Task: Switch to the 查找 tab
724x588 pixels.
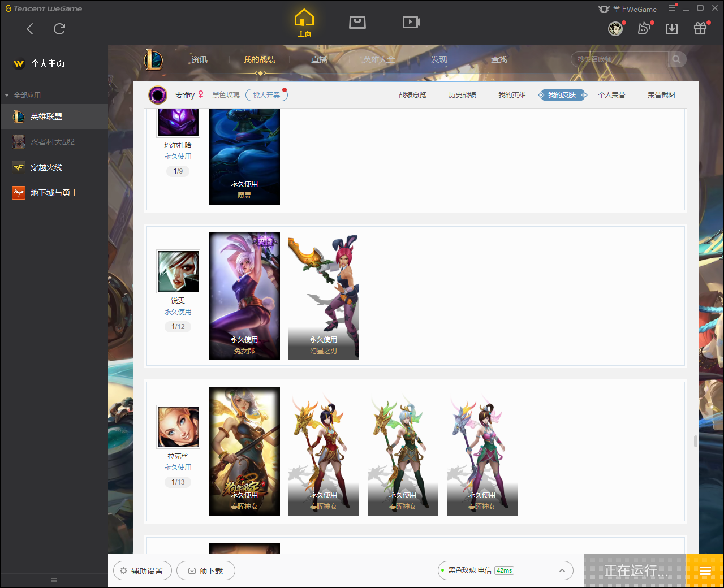Action: (x=499, y=59)
